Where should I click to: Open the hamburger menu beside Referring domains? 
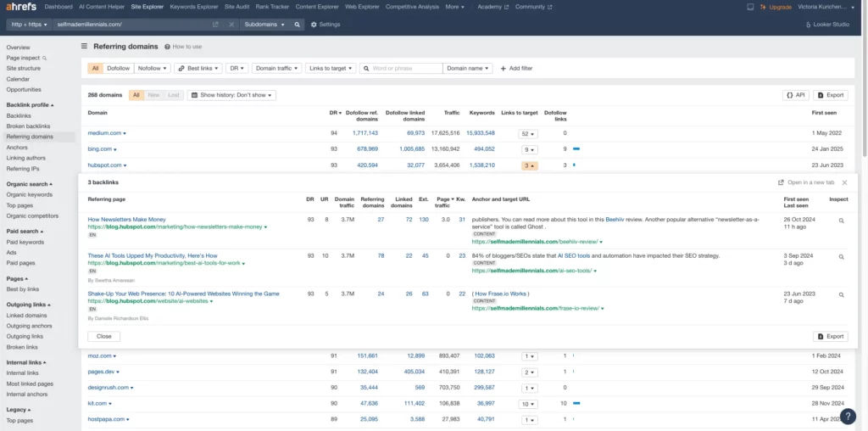click(x=84, y=47)
